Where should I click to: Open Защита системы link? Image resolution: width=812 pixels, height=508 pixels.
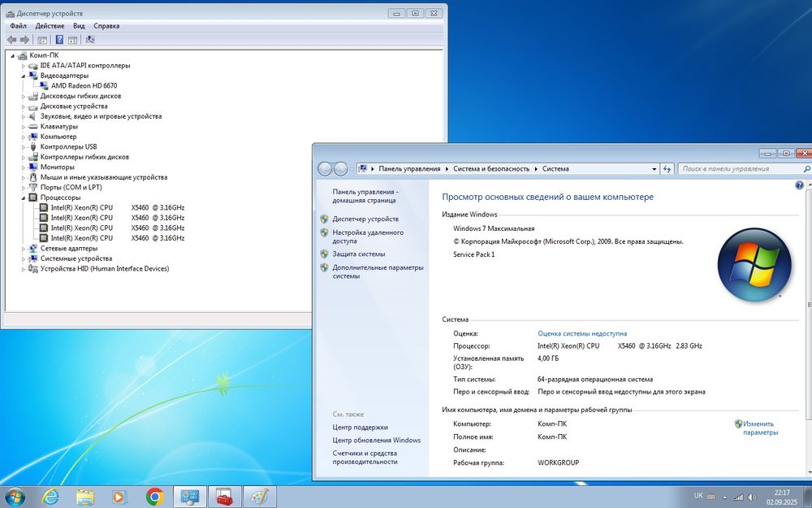click(x=358, y=254)
